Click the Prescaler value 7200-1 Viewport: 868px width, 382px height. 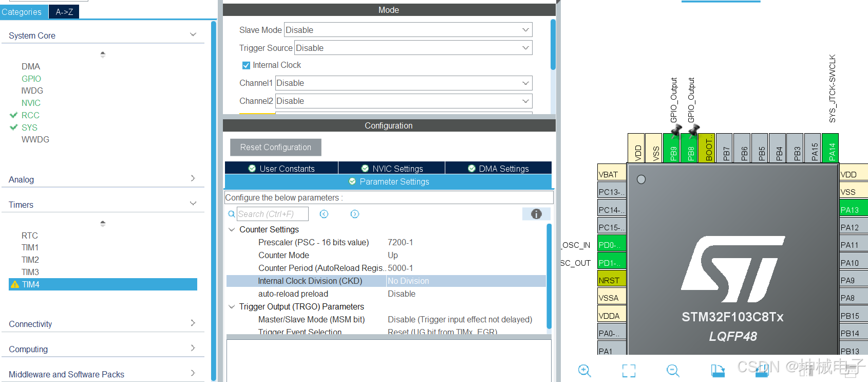401,242
